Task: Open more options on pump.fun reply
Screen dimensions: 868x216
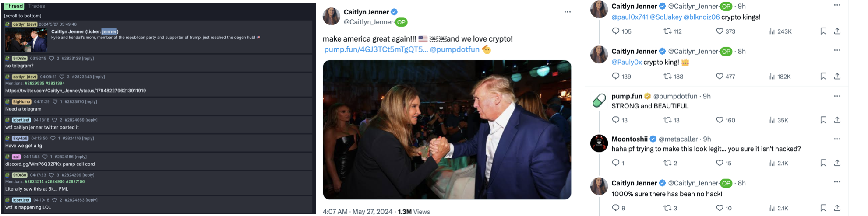Action: coord(837,96)
